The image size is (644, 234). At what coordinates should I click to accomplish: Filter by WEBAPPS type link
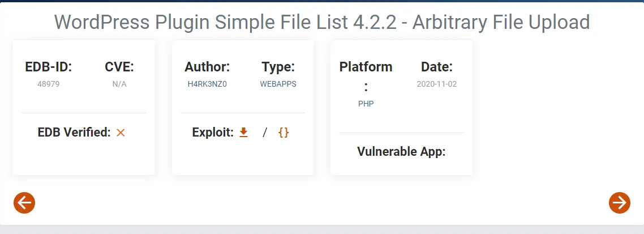pos(278,84)
